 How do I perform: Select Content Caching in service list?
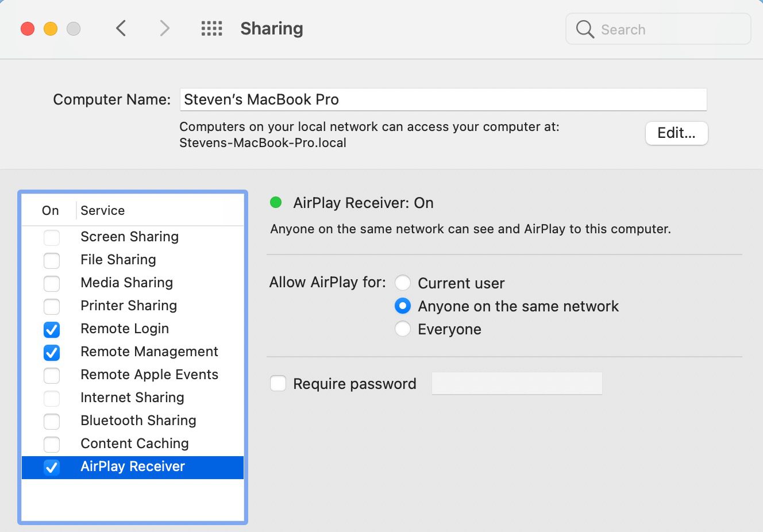click(x=134, y=444)
